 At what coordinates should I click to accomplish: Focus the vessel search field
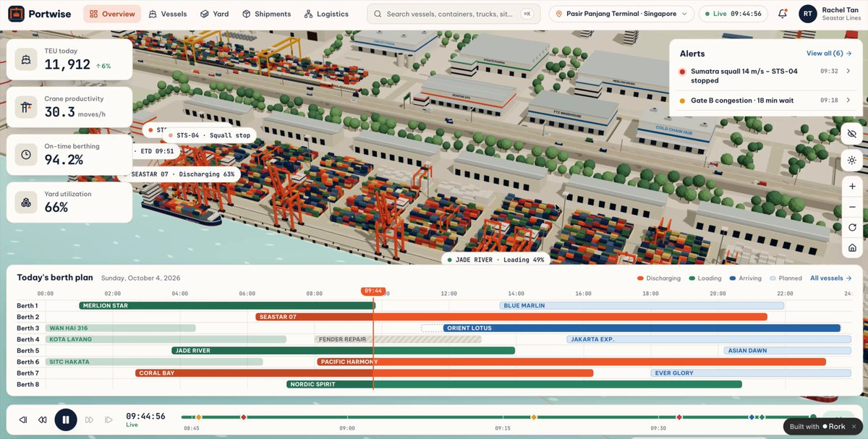tap(454, 14)
